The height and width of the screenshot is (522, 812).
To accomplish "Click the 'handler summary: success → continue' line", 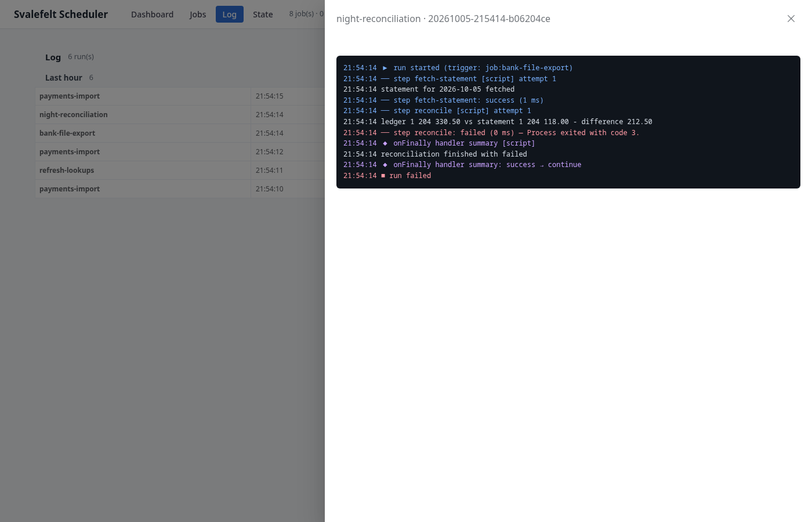I will click(462, 165).
